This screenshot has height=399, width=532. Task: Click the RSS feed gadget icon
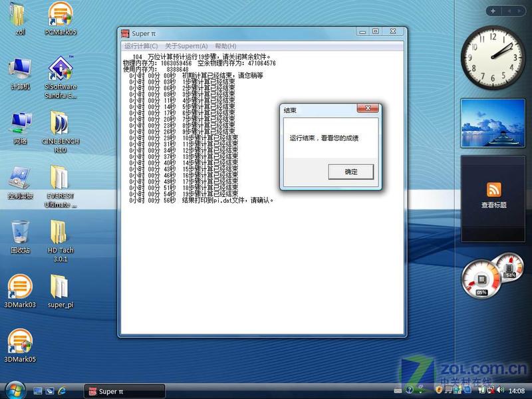(493, 190)
